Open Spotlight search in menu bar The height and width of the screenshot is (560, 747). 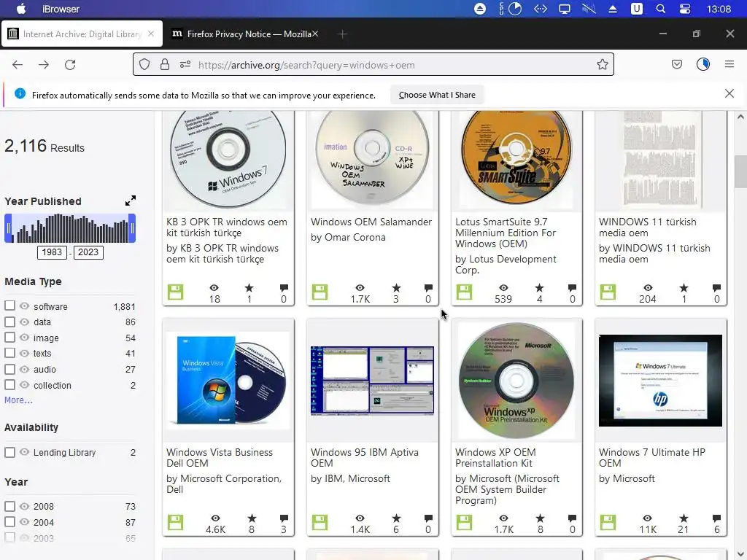coord(660,9)
